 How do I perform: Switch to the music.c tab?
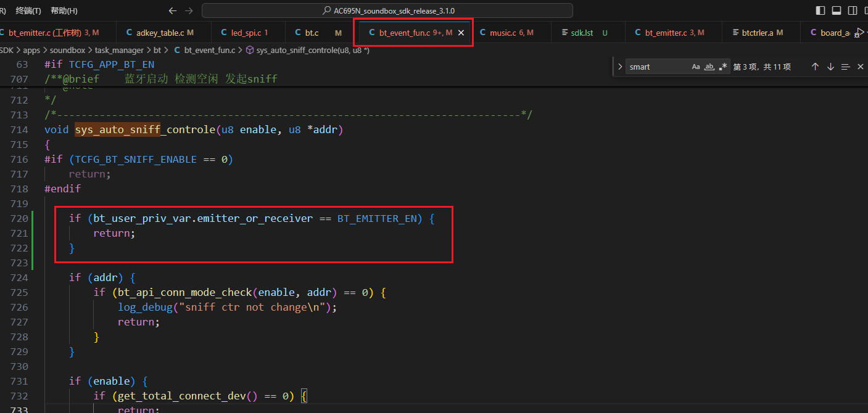tap(511, 33)
